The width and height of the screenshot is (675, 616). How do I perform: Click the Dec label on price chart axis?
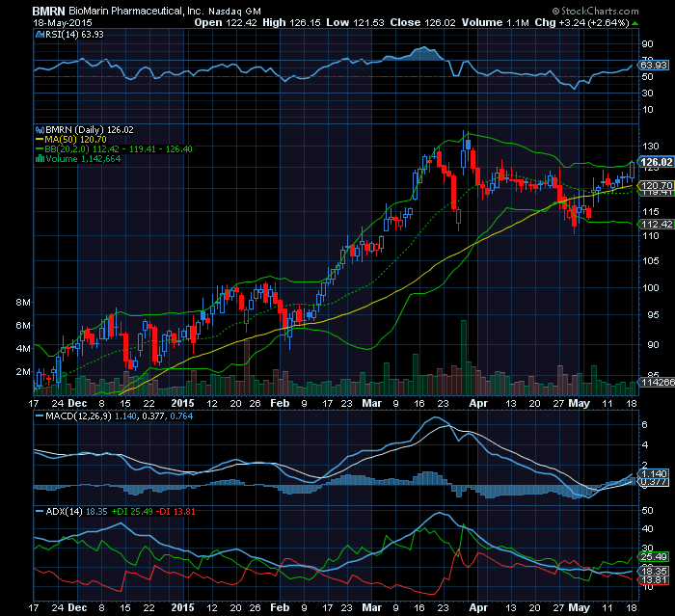pos(77,403)
